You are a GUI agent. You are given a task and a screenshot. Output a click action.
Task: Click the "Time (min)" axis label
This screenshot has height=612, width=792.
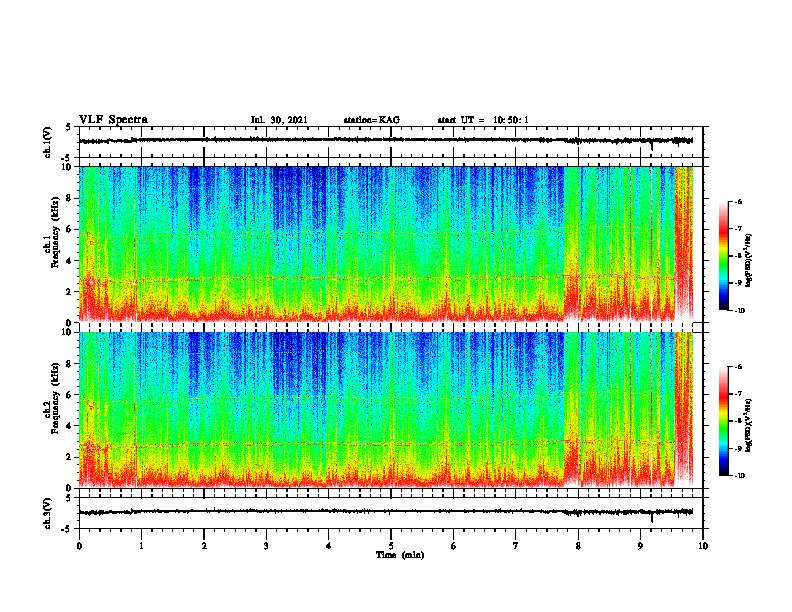400,555
